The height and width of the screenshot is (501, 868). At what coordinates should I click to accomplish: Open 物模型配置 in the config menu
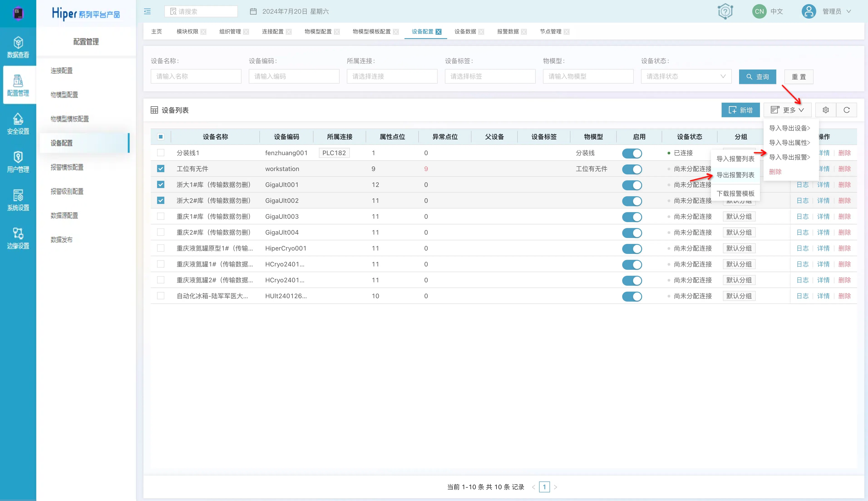tap(64, 95)
